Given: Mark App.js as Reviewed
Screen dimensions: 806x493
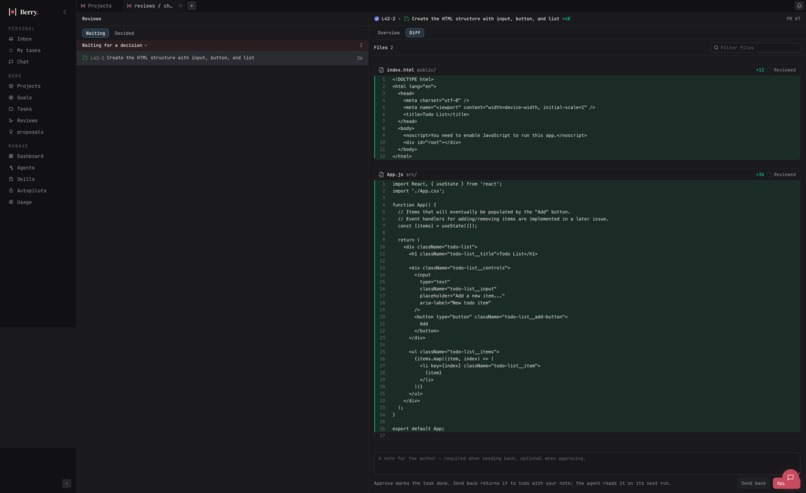Looking at the screenshot, I should point(782,175).
